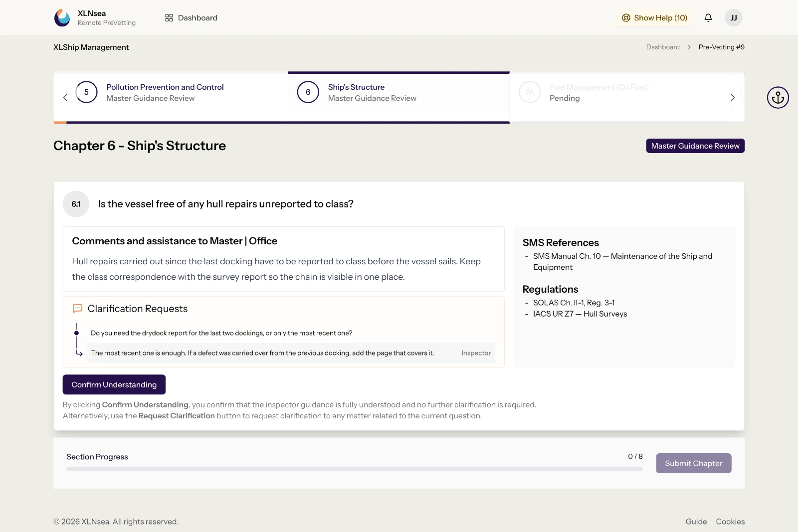Click the Comments and assistance to Master heading
Viewport: 798px width, 532px height.
point(175,241)
